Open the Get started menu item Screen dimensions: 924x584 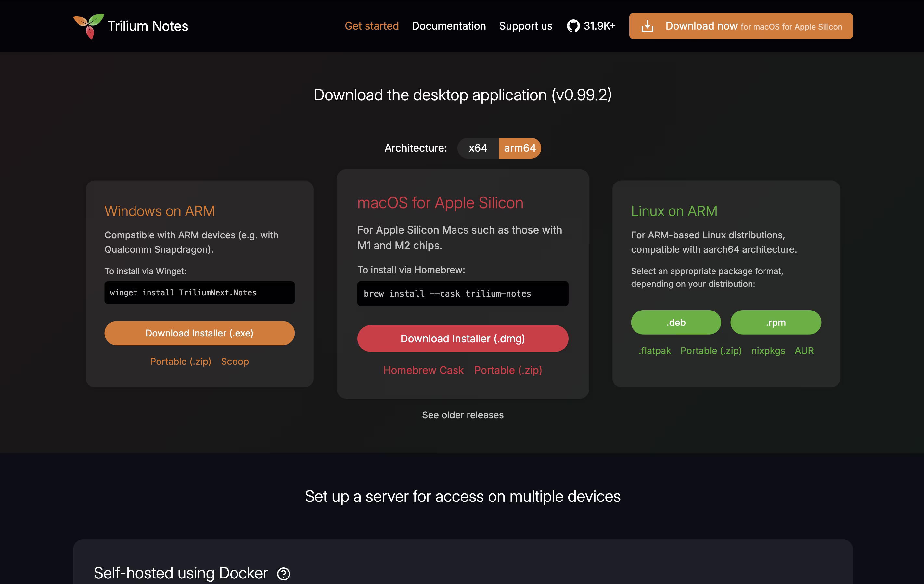371,26
